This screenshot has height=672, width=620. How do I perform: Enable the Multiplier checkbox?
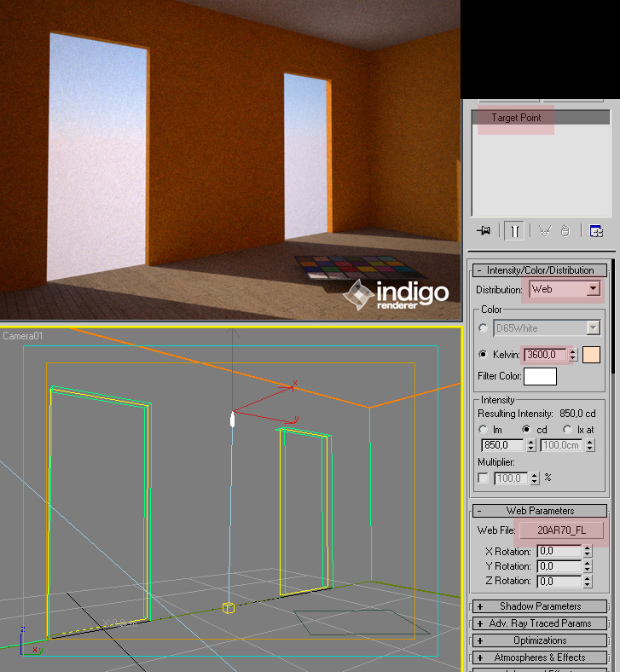[484, 478]
